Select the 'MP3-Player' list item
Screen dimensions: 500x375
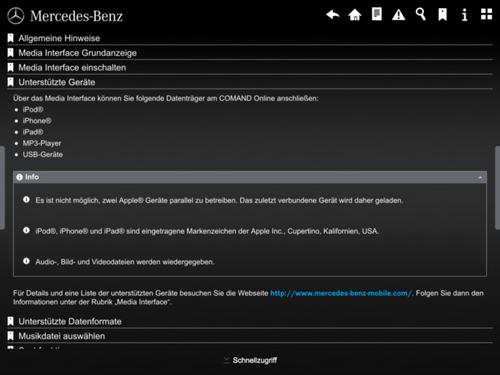pyautogui.click(x=42, y=143)
